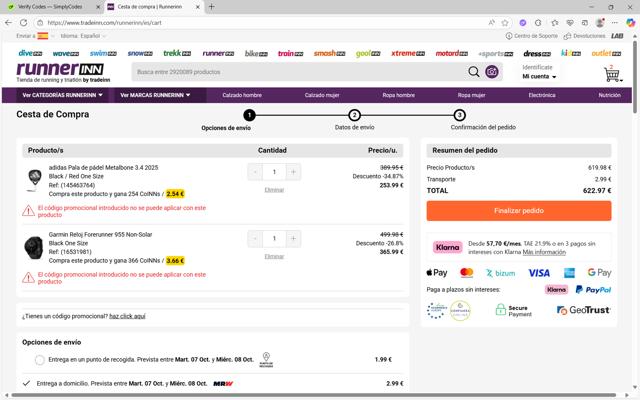Open a new browser tab
The image size is (640, 400).
point(211,7)
